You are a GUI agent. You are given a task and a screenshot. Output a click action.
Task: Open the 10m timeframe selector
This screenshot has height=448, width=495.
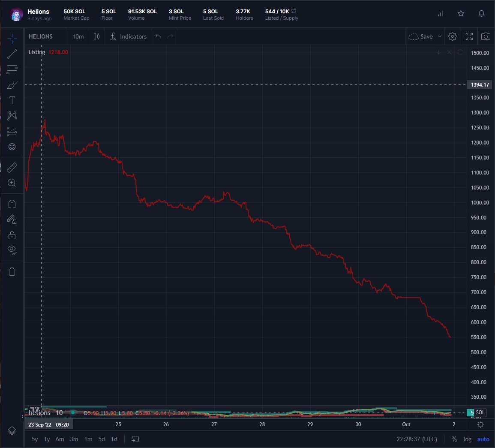click(x=78, y=36)
